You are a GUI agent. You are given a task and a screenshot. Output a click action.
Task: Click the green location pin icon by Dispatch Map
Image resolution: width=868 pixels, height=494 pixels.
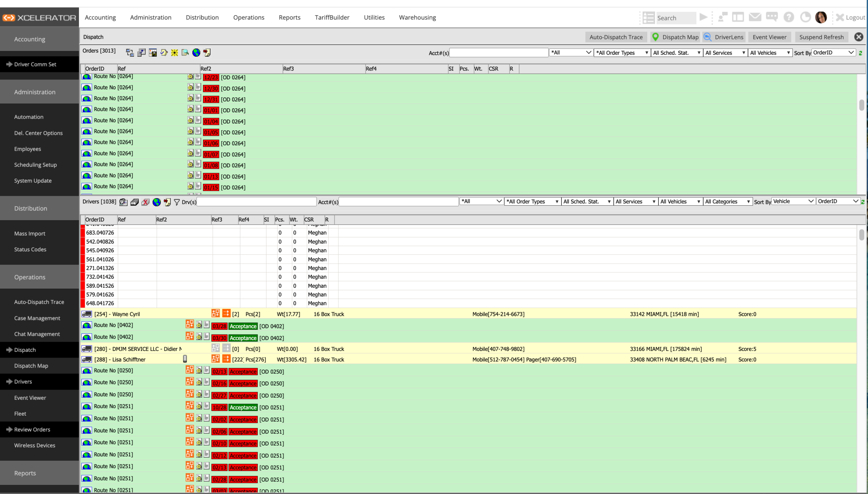pos(655,37)
